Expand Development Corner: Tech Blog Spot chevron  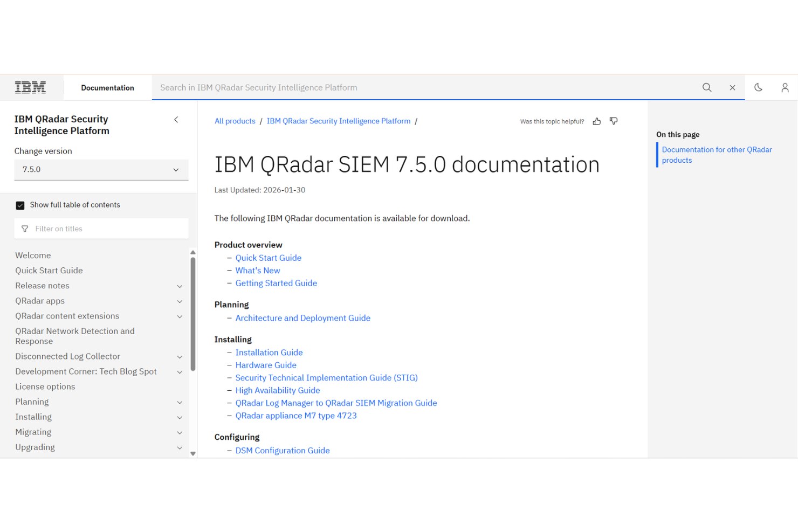[x=180, y=372]
